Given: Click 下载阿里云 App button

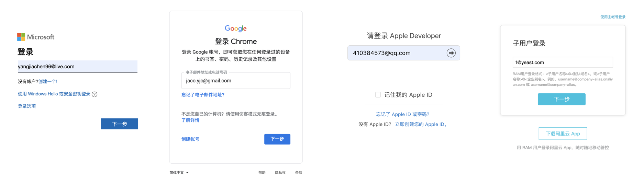Looking at the screenshot, I should click(563, 133).
